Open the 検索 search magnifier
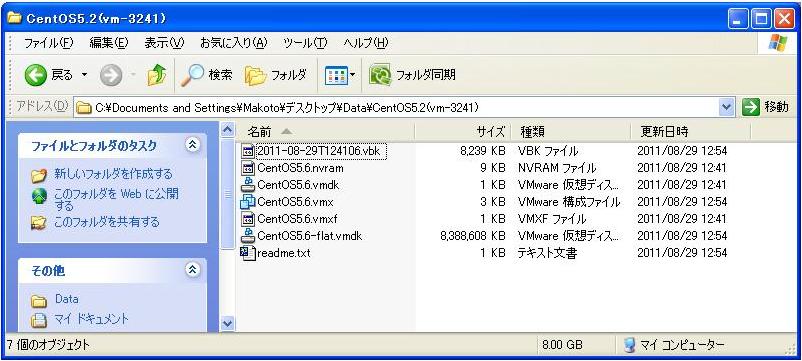The image size is (802, 361). (x=193, y=76)
